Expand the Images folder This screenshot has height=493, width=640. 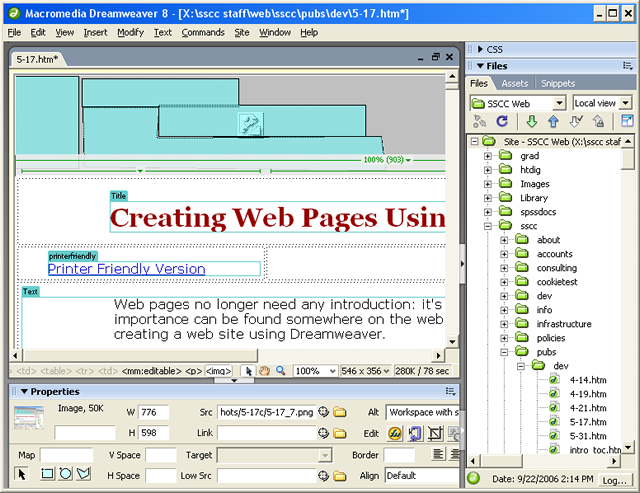(x=487, y=184)
